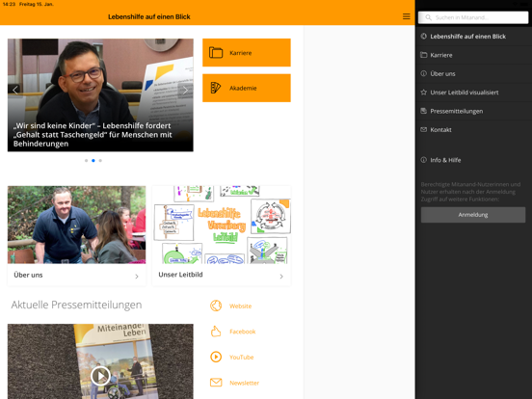The image size is (532, 399).
Task: Click the Akademie swatch-book icon
Action: pos(216,88)
